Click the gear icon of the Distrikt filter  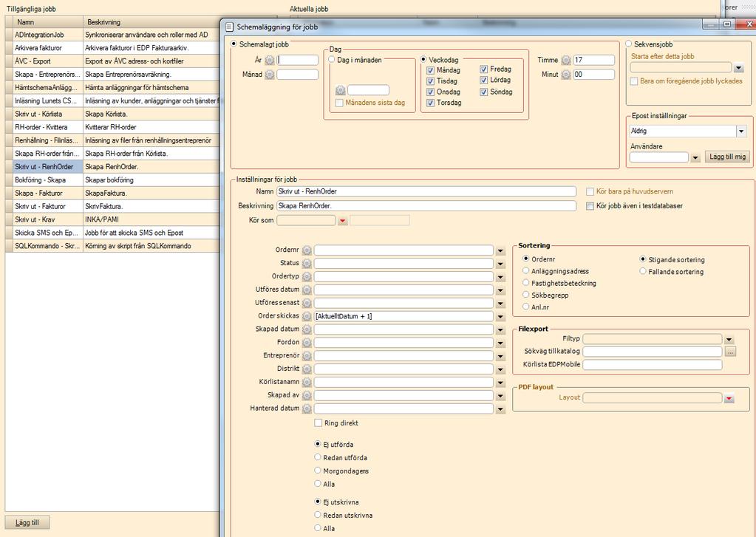pyautogui.click(x=307, y=369)
